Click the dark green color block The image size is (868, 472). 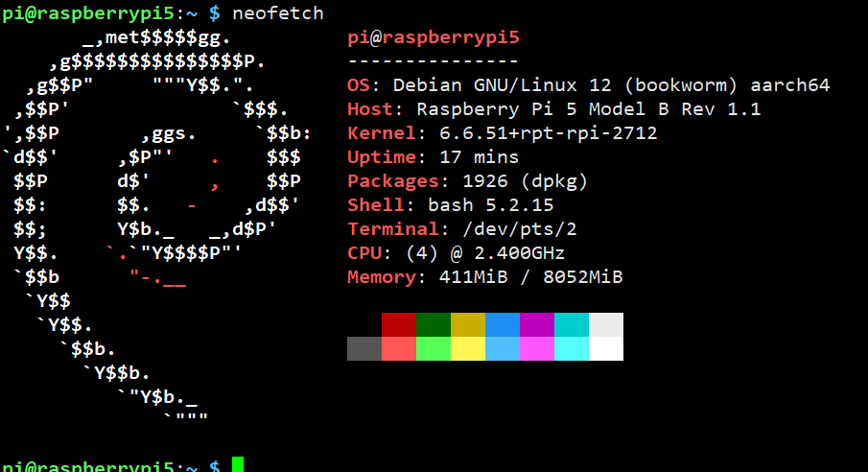click(x=434, y=324)
